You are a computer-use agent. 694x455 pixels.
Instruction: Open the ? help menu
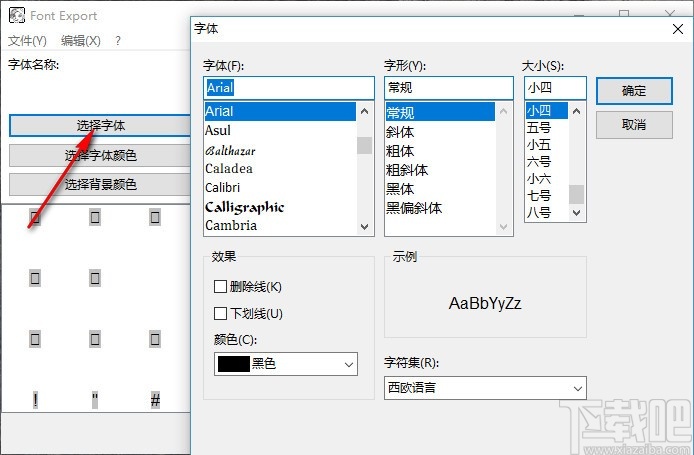tap(118, 41)
